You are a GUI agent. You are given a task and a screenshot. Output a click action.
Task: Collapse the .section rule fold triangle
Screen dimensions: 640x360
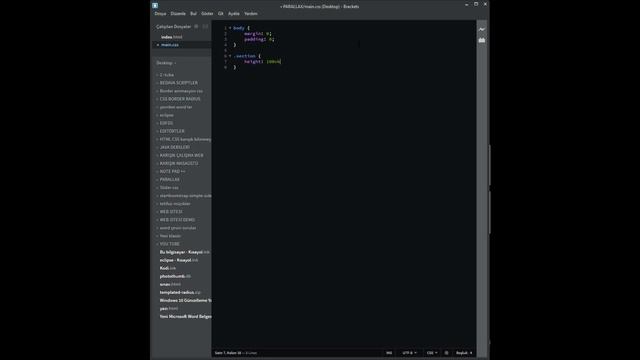click(x=230, y=56)
